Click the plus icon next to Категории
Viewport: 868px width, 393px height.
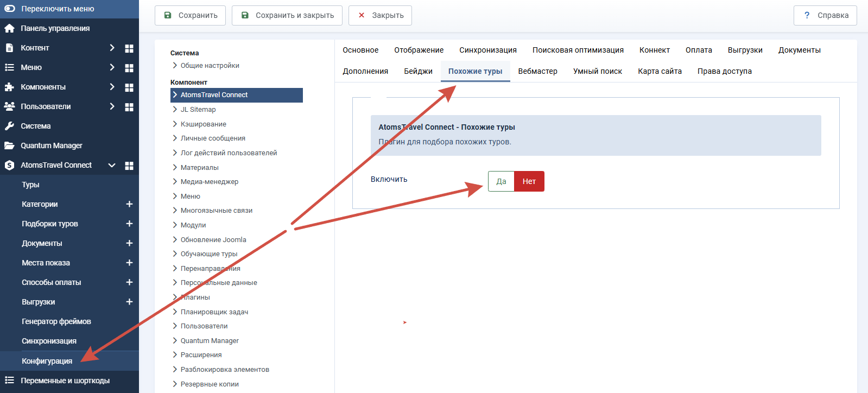pyautogui.click(x=129, y=204)
